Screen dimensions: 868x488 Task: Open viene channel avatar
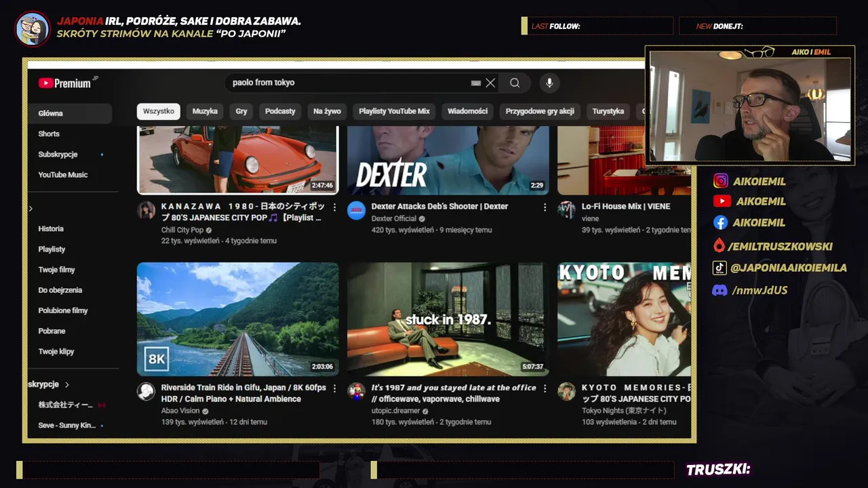pyautogui.click(x=566, y=210)
